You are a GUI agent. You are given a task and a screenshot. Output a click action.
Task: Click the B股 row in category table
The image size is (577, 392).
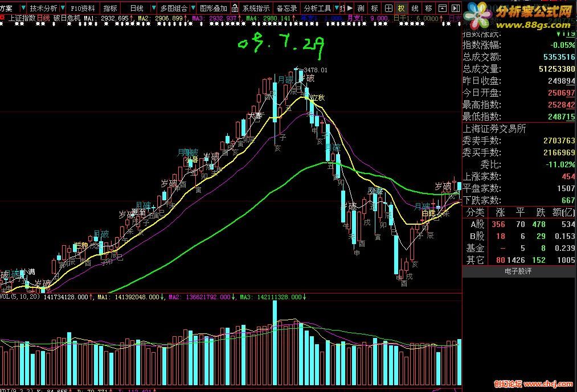[518, 236]
